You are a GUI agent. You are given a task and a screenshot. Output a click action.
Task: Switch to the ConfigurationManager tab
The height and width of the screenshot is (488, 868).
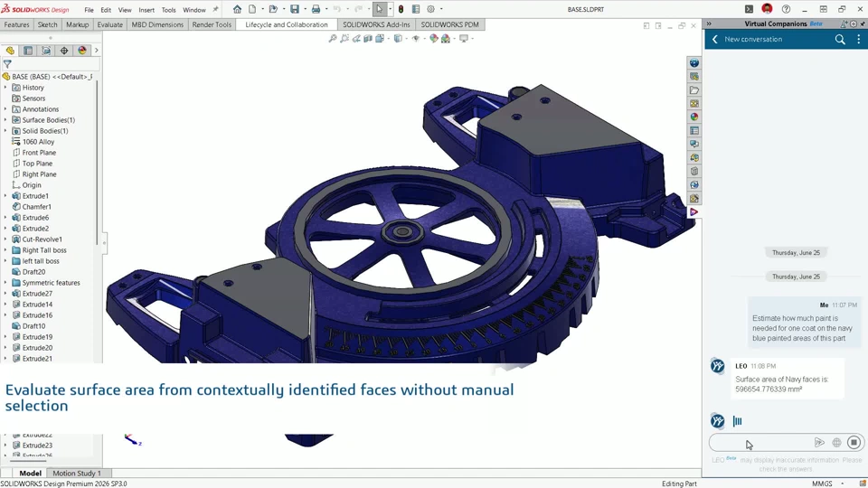(x=46, y=51)
